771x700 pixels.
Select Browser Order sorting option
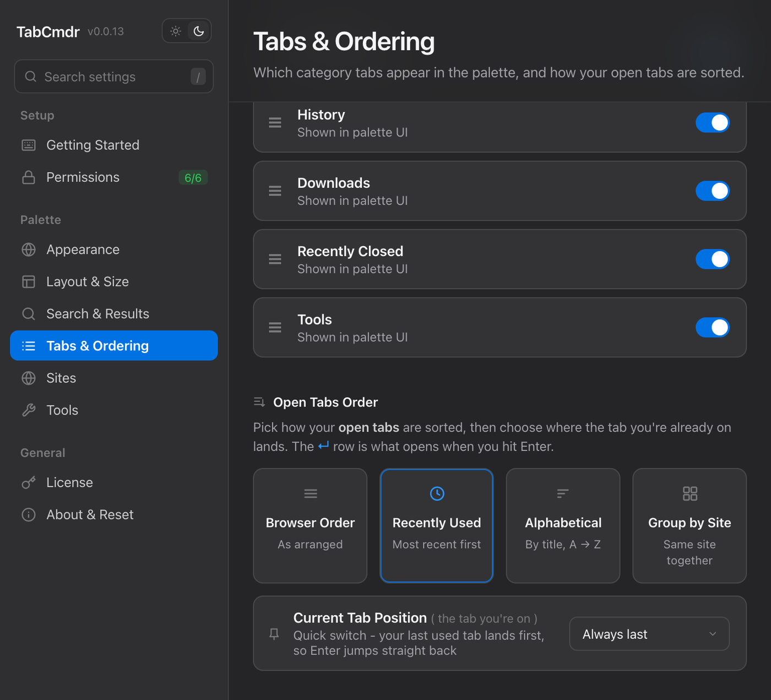(x=310, y=525)
